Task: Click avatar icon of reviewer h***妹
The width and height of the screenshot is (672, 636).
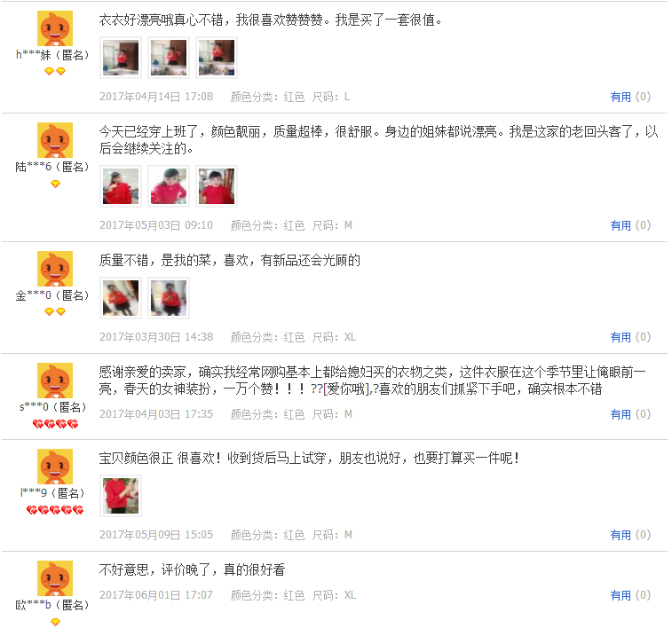Action: (55, 28)
